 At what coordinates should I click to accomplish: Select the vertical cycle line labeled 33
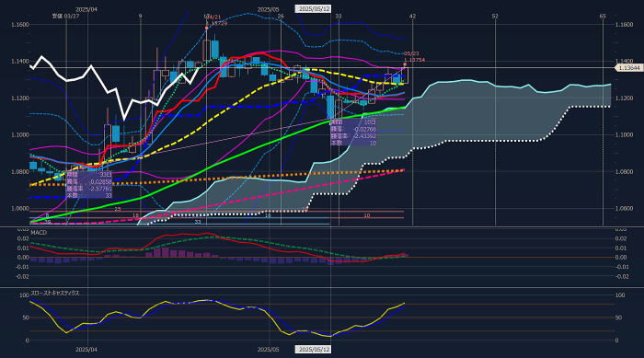pos(339,120)
